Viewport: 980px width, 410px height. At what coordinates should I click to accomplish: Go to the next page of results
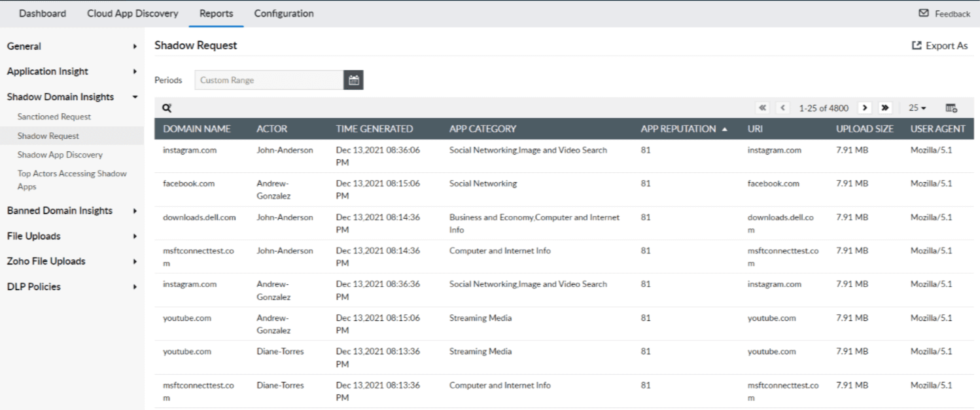pyautogui.click(x=865, y=107)
